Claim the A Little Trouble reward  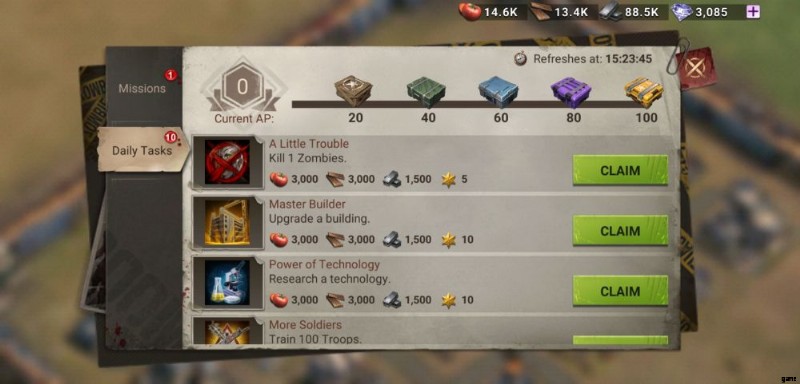620,170
